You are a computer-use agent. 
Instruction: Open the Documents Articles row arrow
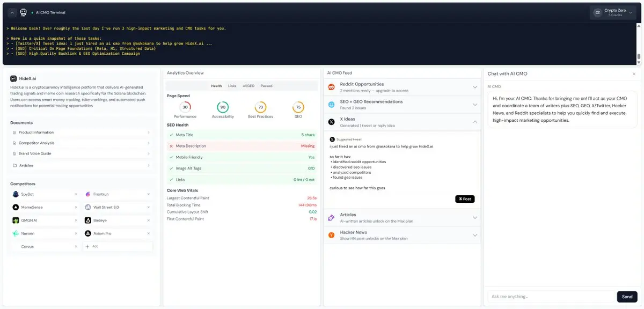click(x=149, y=166)
